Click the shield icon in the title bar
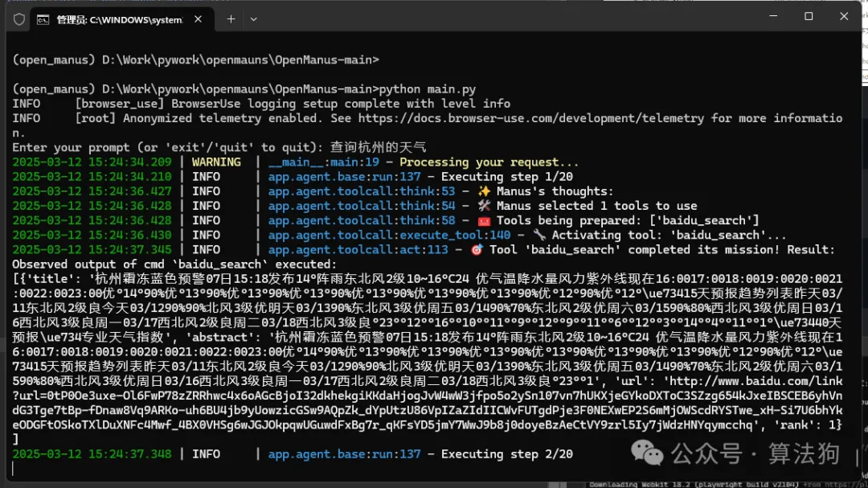Image resolution: width=868 pixels, height=488 pixels. 19,19
